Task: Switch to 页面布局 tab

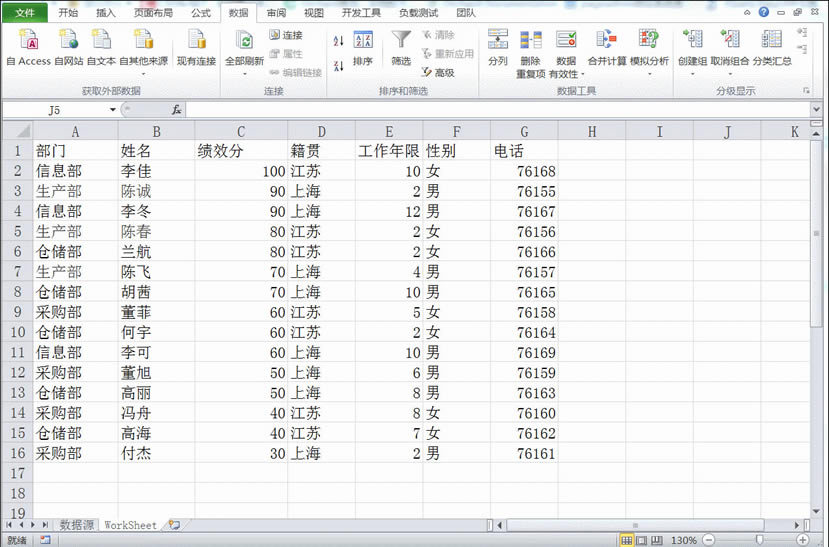Action: [153, 13]
